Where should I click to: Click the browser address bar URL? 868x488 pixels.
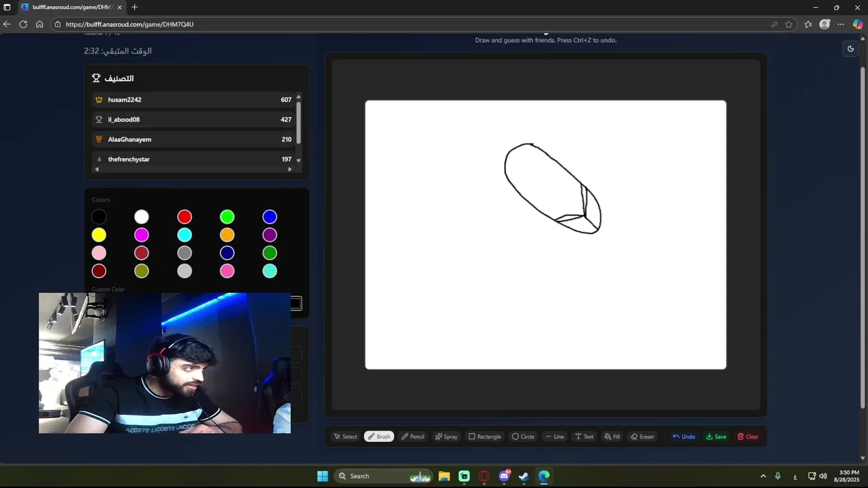(130, 24)
